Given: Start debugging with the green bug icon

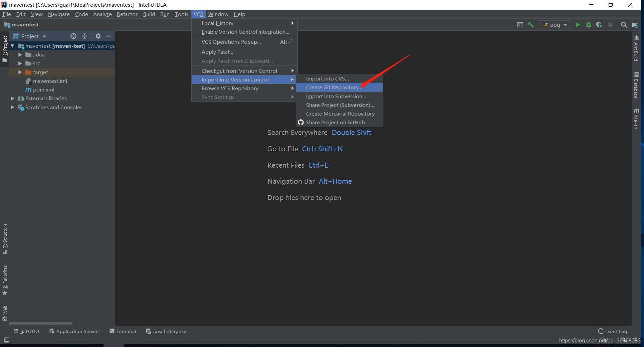Looking at the screenshot, I should coord(589,25).
